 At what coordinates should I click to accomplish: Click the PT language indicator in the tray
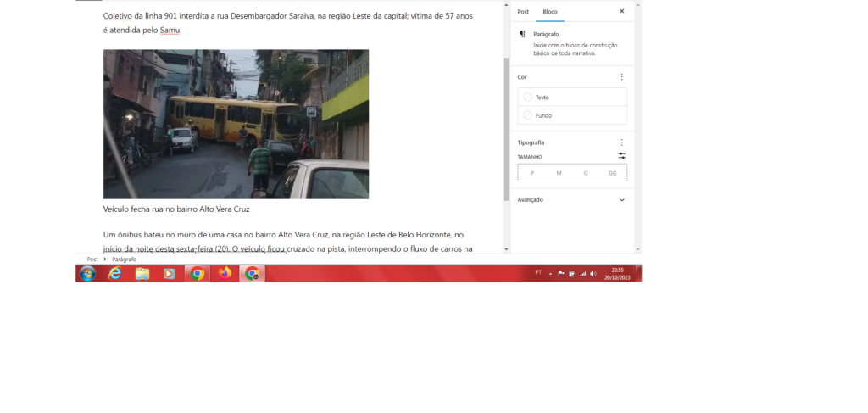point(538,273)
